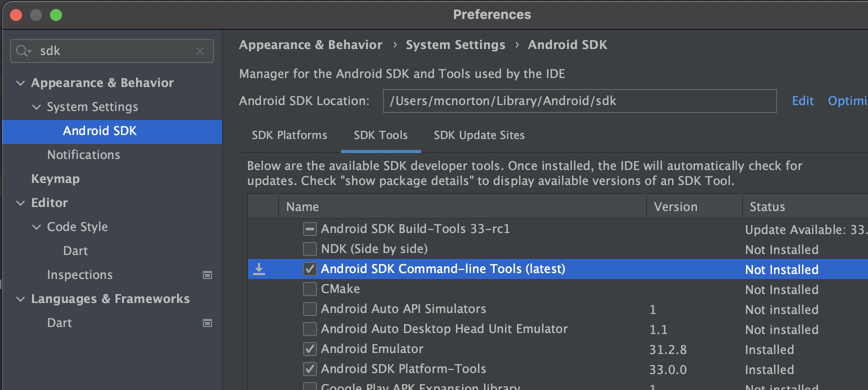Click 'Installed' status of Android Emulator row
Screen dimensions: 868x390
(x=769, y=349)
